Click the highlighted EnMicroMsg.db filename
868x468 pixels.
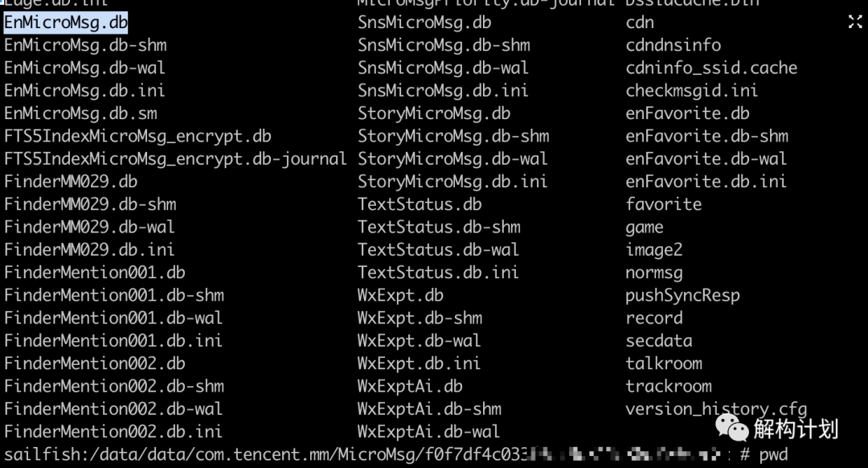click(66, 23)
